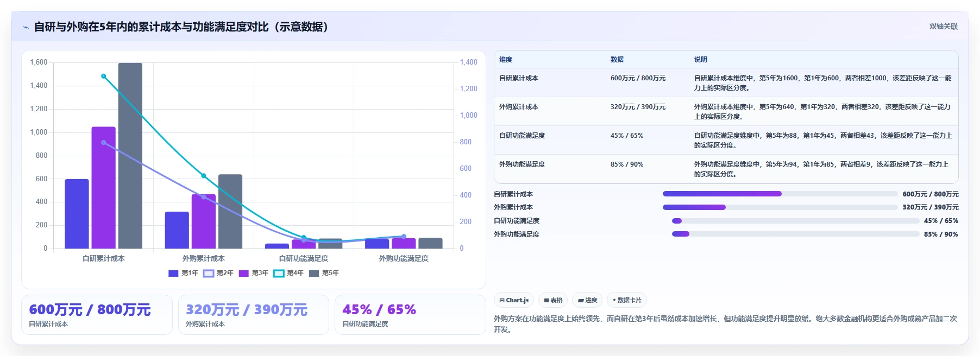Click the 自研功能满足度 table row label
The image size is (980, 356).
(522, 136)
